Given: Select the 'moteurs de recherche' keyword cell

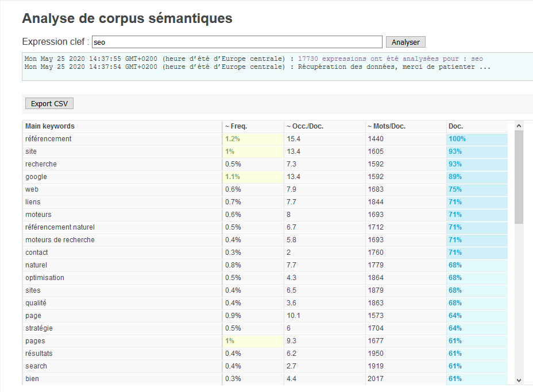Looking at the screenshot, I should (122, 240).
